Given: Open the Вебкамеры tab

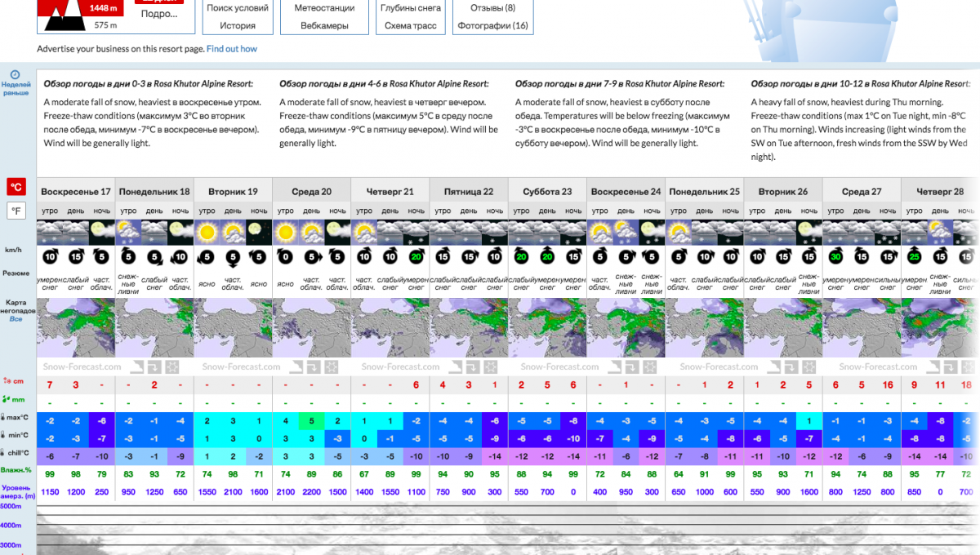Looking at the screenshot, I should pos(324,26).
